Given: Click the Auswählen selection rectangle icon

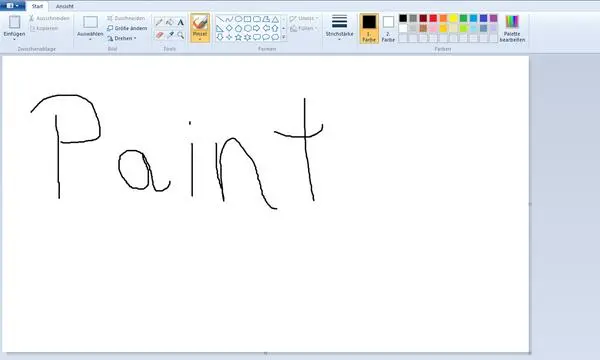Looking at the screenshot, I should point(90,22).
